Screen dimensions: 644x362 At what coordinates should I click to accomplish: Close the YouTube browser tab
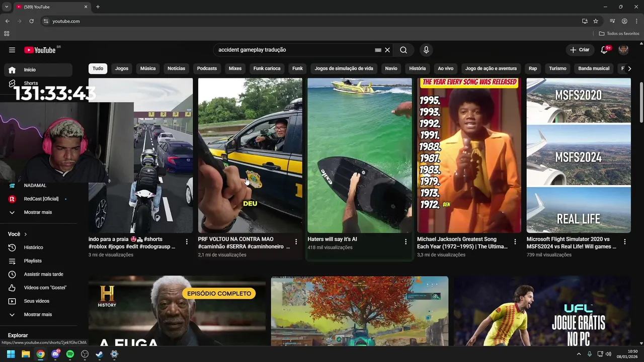pos(86,7)
